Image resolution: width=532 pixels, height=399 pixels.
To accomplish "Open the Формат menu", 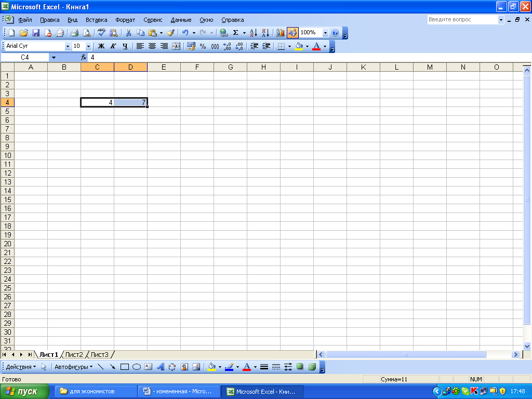I will tap(125, 20).
